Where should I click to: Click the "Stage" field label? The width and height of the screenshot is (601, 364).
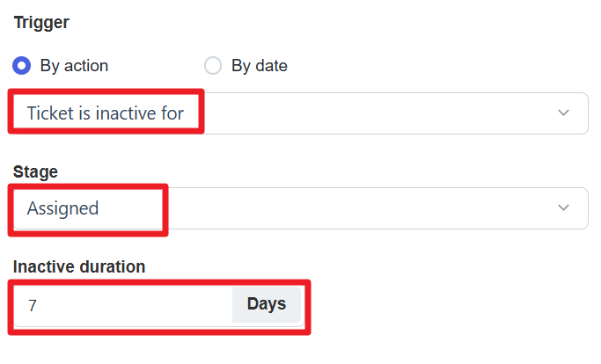pos(33,170)
